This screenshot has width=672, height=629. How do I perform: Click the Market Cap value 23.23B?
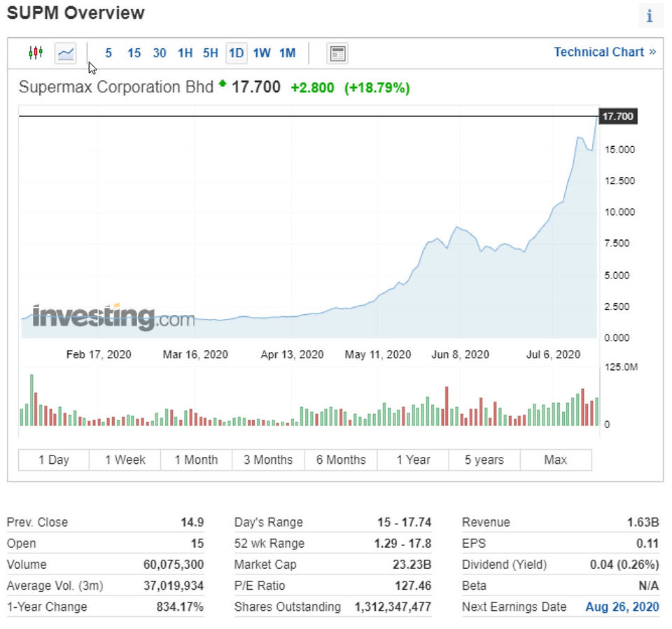pos(412,565)
